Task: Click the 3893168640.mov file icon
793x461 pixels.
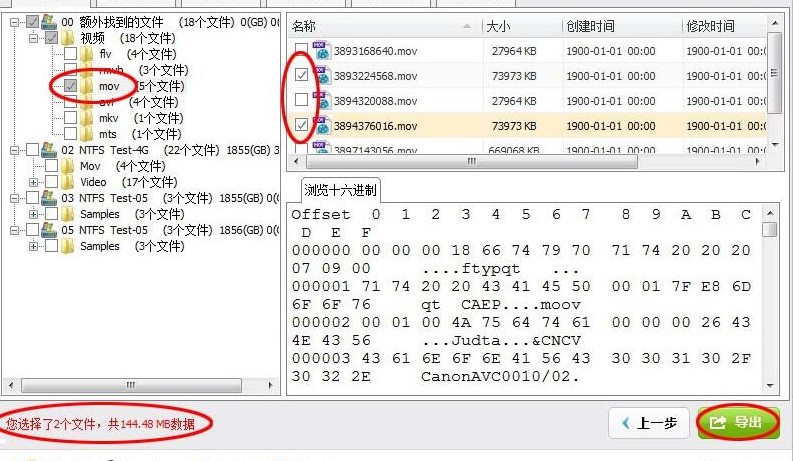Action: pos(321,51)
